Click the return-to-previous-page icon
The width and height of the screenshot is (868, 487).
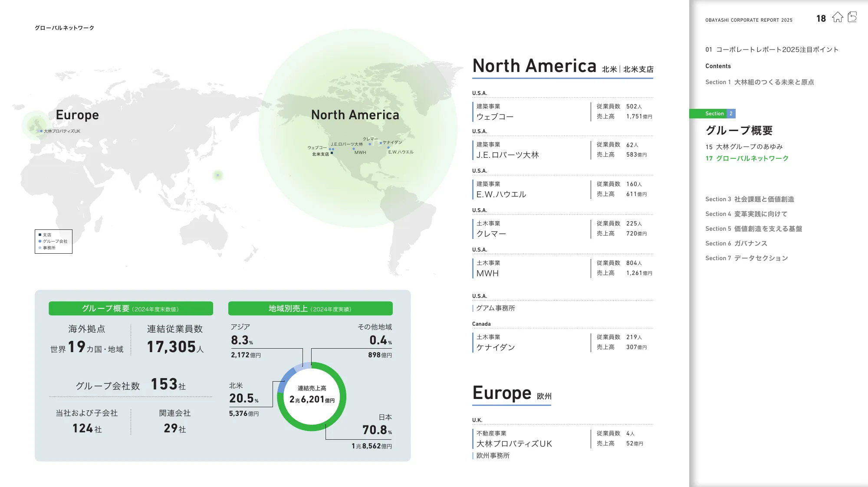[852, 17]
